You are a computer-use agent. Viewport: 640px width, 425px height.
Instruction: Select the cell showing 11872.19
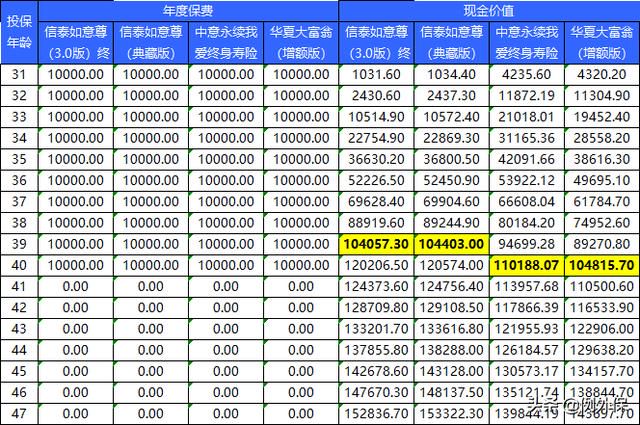tap(527, 96)
